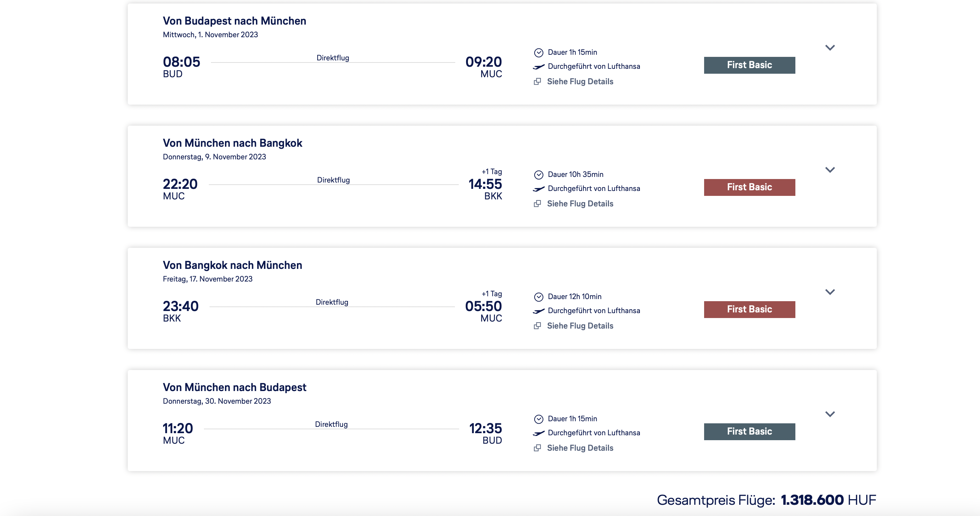The width and height of the screenshot is (980, 516).
Task: Click external link icon for Budapest–München details
Action: pyautogui.click(x=537, y=81)
